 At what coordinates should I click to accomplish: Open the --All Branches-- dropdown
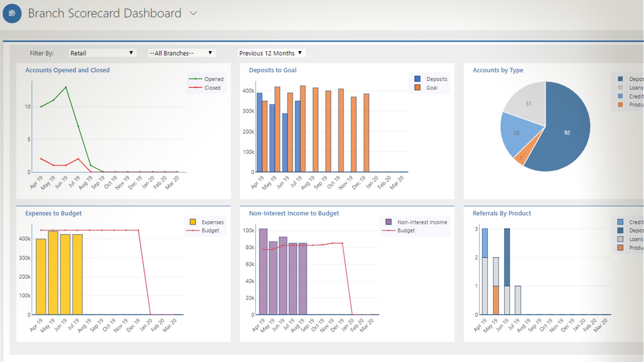(181, 53)
